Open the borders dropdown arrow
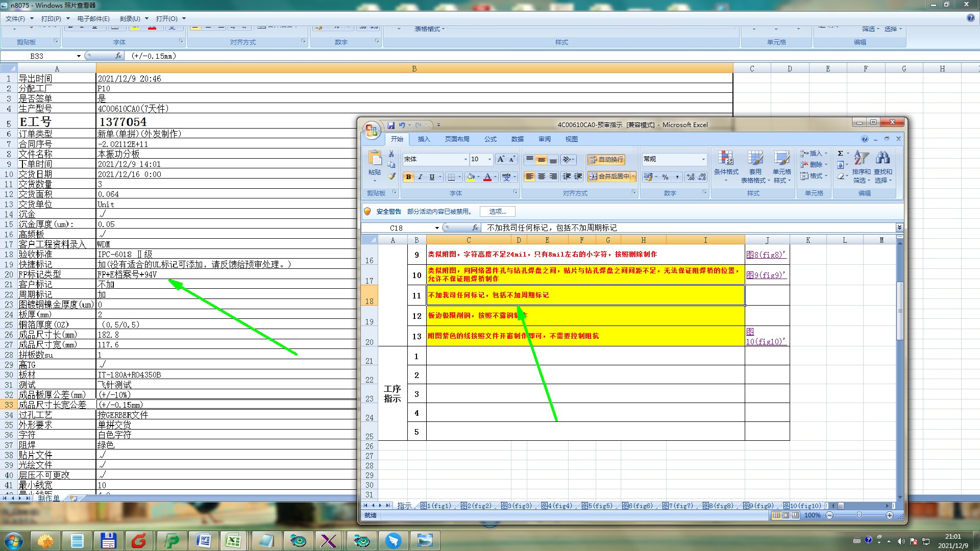980x551 pixels. click(459, 177)
